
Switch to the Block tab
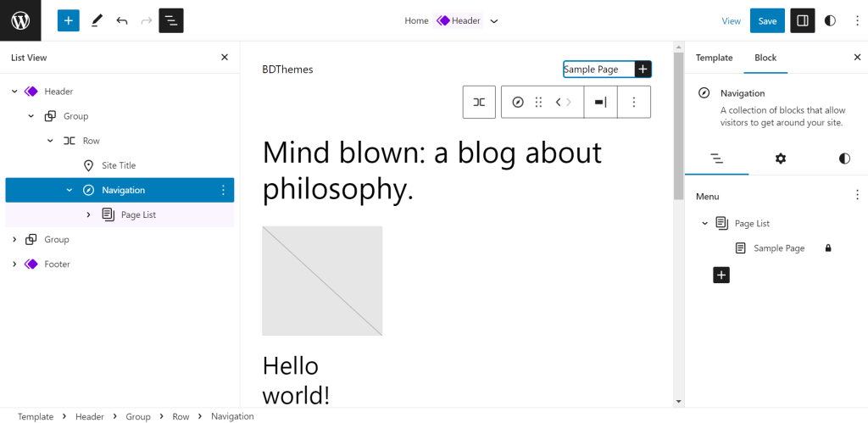tap(765, 58)
